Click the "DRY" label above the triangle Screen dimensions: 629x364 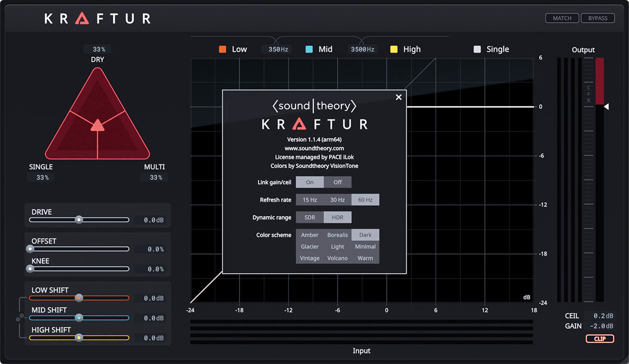[x=97, y=60]
